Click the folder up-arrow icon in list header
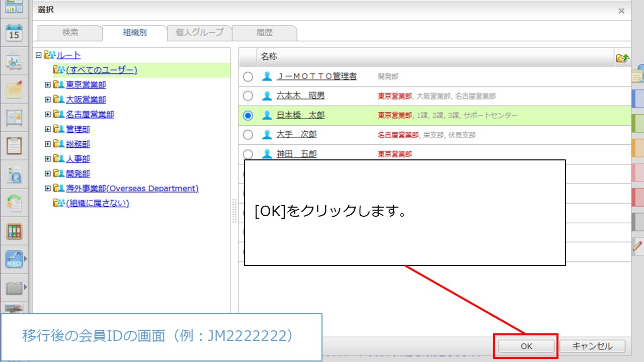644x362 pixels. point(622,58)
